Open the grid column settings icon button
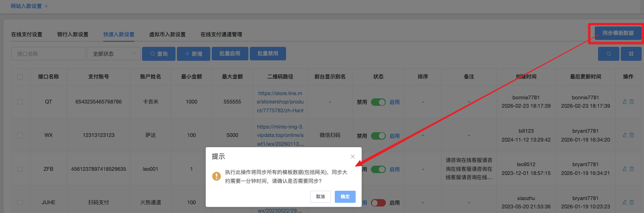644x213 pixels. click(x=631, y=54)
